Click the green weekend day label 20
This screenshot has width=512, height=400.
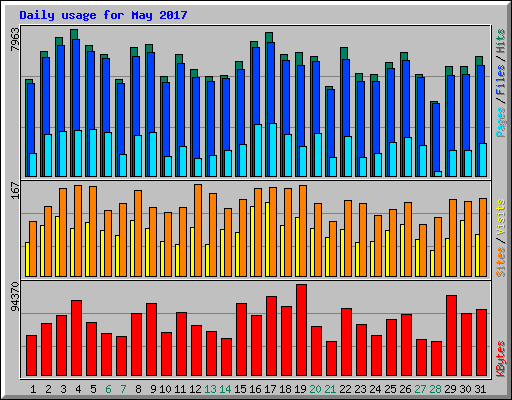pyautogui.click(x=315, y=389)
